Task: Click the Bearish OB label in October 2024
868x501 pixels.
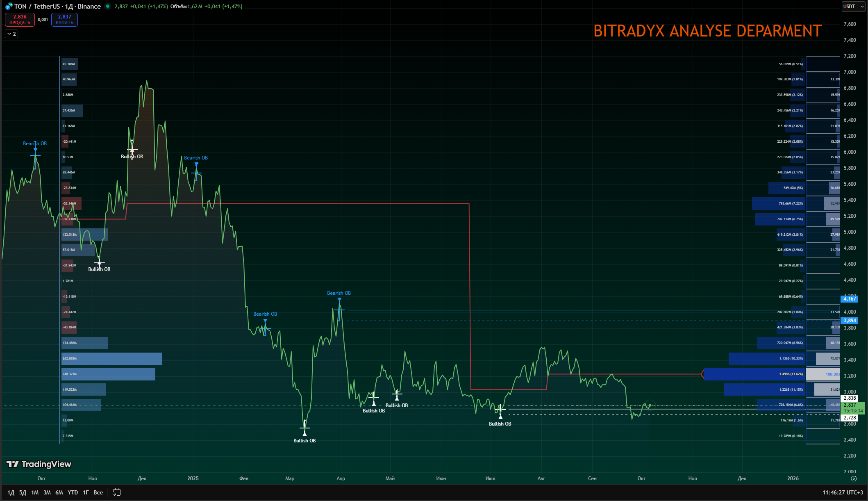Action: click(x=35, y=143)
